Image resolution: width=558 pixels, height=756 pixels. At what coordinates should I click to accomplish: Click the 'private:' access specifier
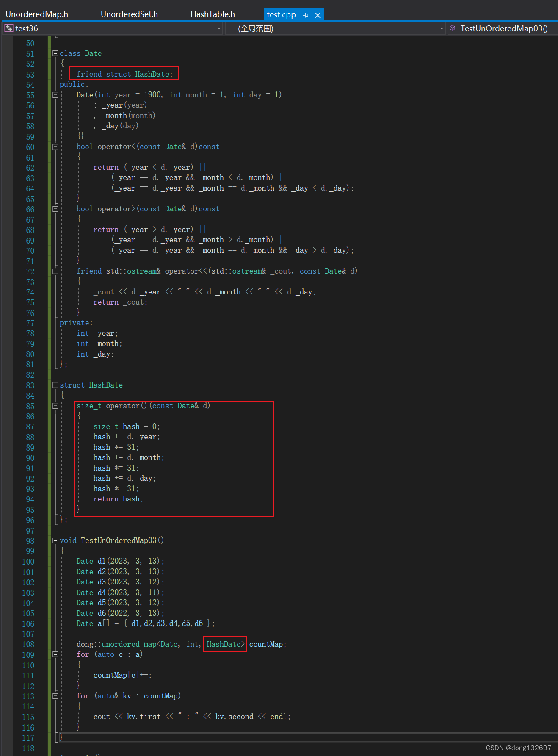click(x=76, y=323)
